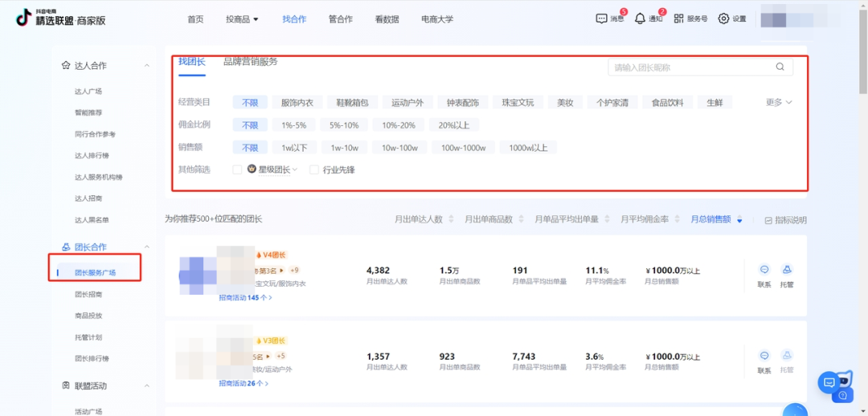Sort by 月平均佣金率 arrows
This screenshot has width=868, height=416.
(x=677, y=219)
